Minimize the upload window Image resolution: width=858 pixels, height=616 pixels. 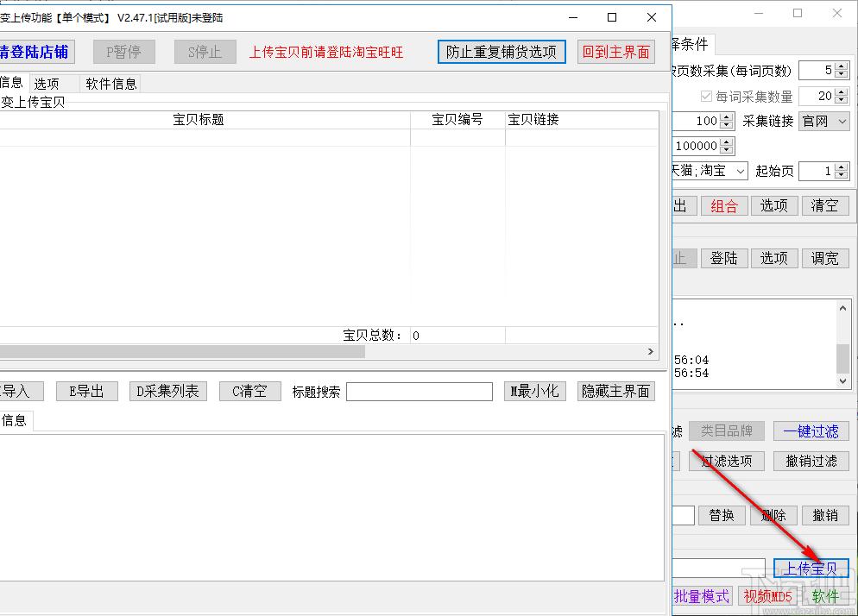573,17
